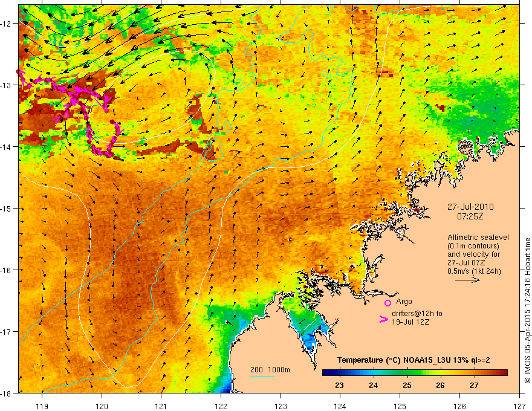Click the 0.5m/s velocity scale arrow
532x411 pixels.
467,280
